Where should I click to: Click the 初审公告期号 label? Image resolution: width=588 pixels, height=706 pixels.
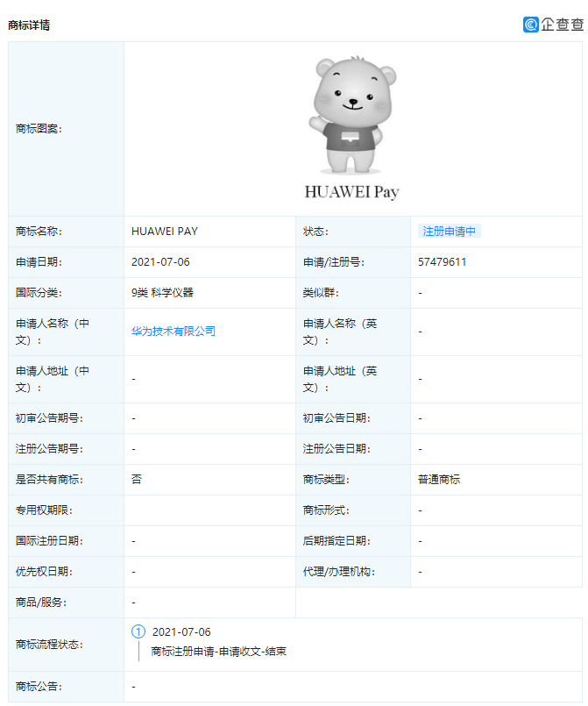pos(49,418)
